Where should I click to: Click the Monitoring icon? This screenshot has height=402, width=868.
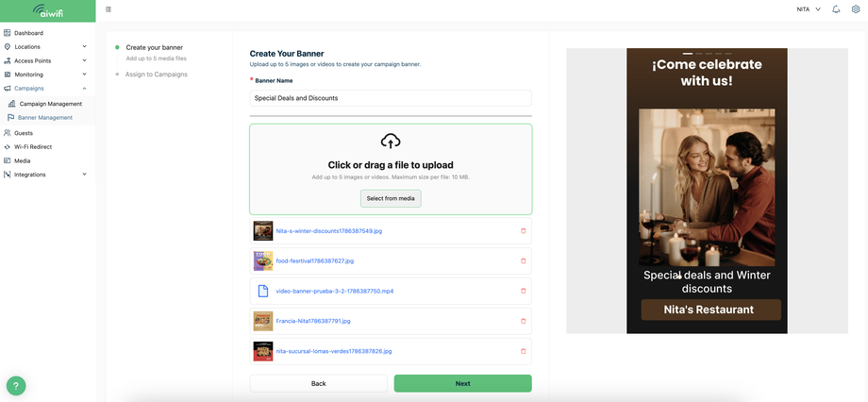[x=8, y=75]
